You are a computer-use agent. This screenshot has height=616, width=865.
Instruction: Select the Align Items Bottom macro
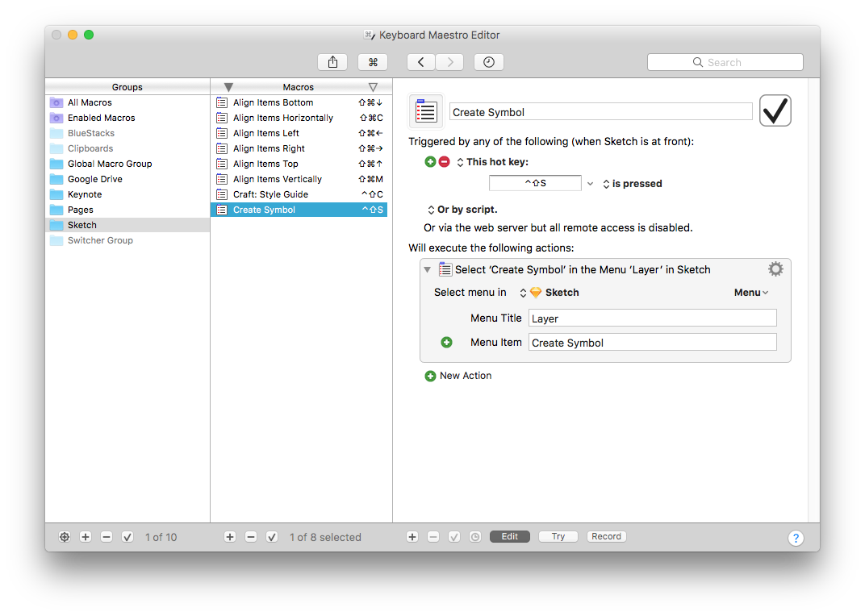pyautogui.click(x=299, y=102)
